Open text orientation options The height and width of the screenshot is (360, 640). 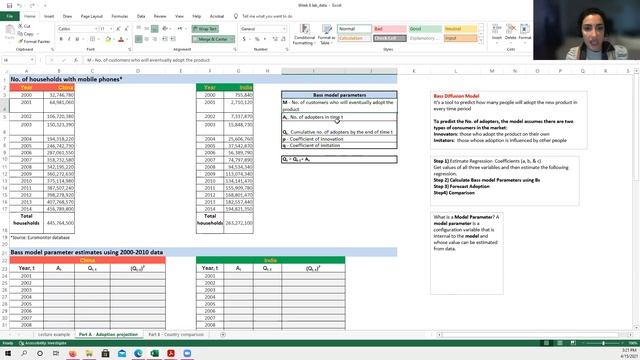[x=166, y=29]
